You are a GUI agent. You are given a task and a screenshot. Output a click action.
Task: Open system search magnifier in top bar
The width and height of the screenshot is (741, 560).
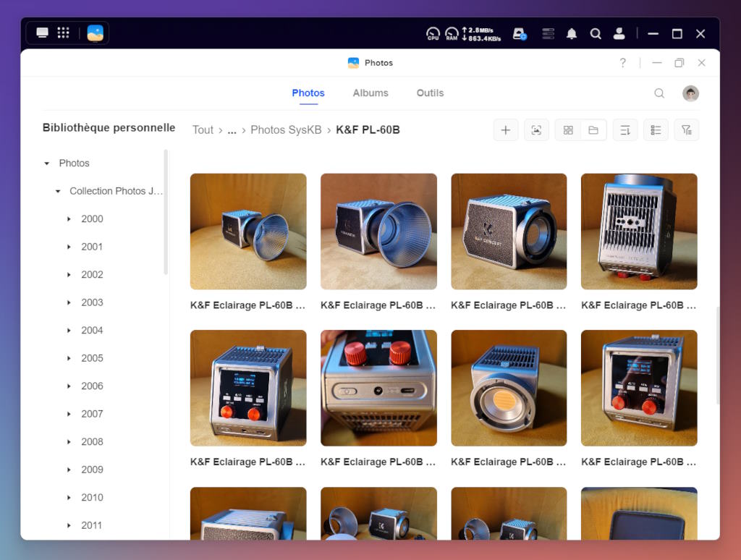point(596,33)
